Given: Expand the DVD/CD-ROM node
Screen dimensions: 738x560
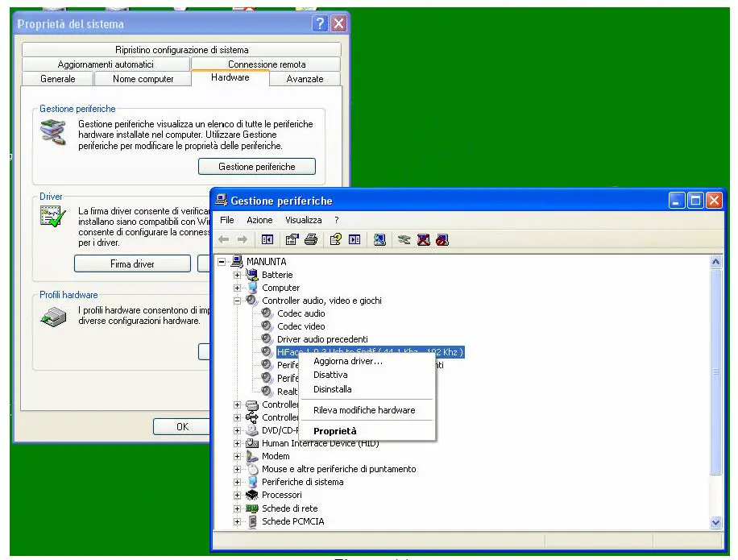Looking at the screenshot, I should tap(237, 430).
